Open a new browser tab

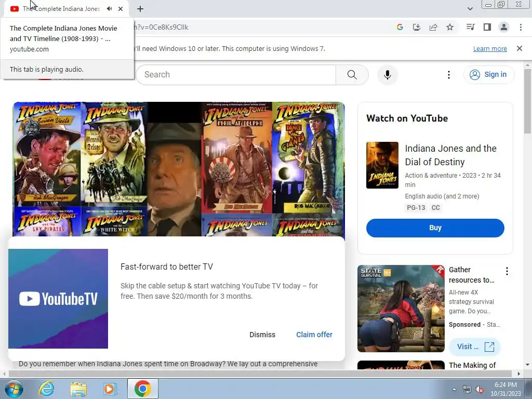tap(140, 9)
